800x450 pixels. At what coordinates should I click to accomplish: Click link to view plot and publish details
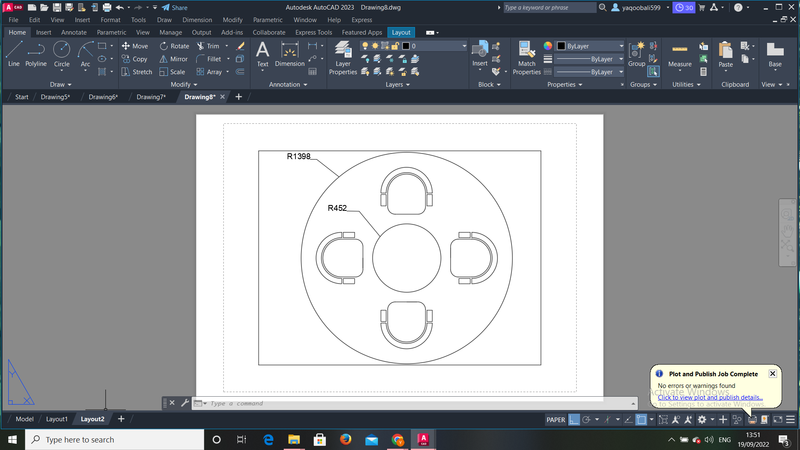click(x=710, y=397)
